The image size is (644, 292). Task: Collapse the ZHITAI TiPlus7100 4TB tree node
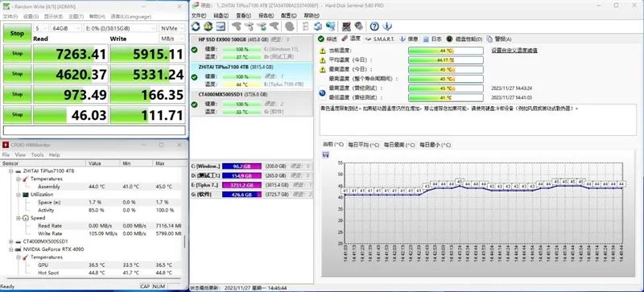(x=11, y=171)
